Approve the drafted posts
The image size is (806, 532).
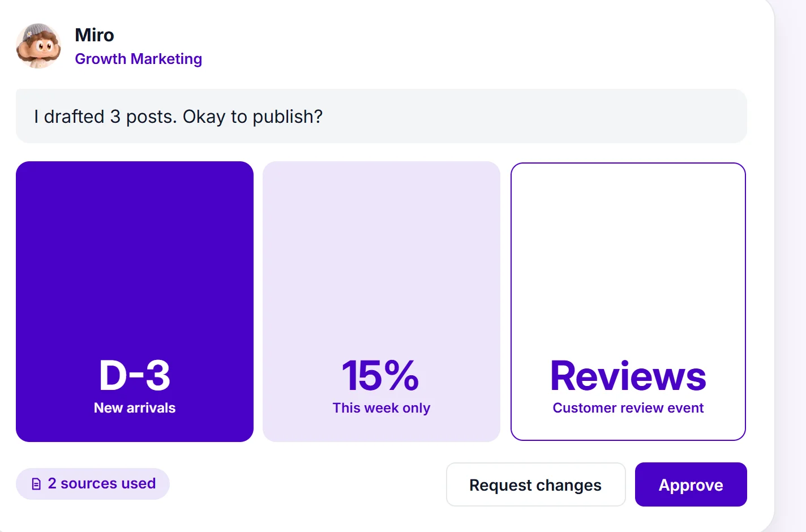[x=691, y=484]
